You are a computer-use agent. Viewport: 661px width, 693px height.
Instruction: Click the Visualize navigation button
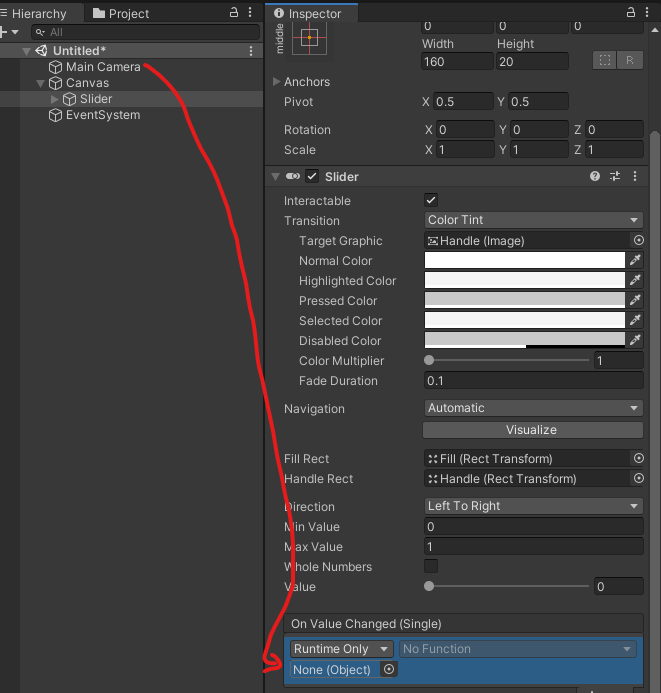[533, 430]
